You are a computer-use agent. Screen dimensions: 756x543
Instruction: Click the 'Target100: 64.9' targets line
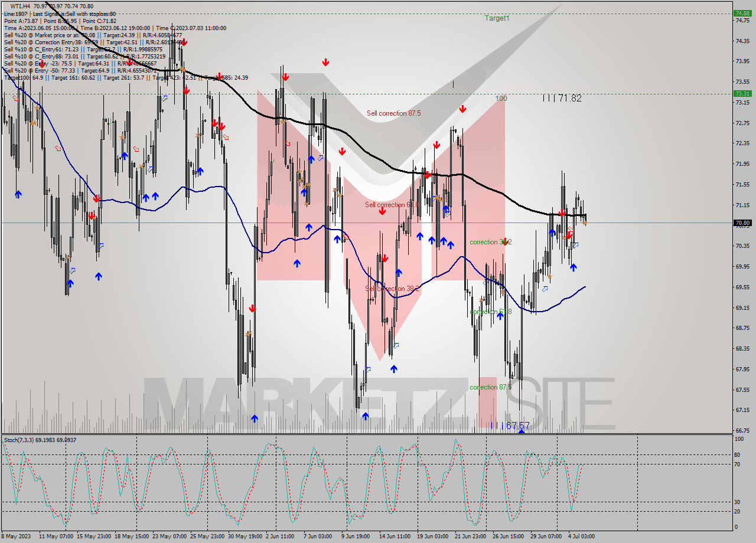pyautogui.click(x=126, y=77)
